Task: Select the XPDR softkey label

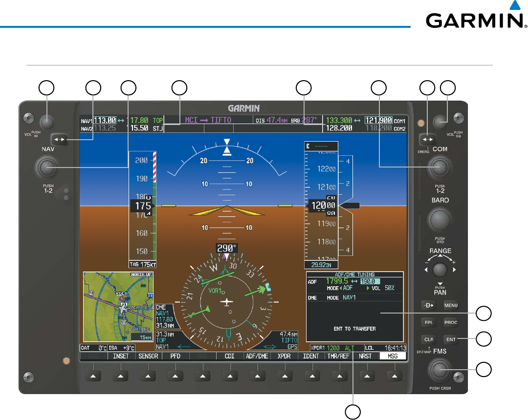Action: [x=284, y=356]
